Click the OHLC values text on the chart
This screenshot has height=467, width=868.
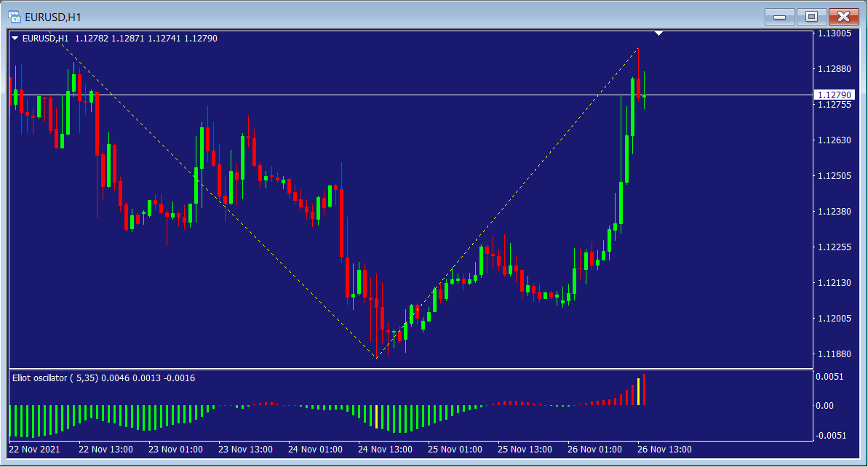point(146,39)
